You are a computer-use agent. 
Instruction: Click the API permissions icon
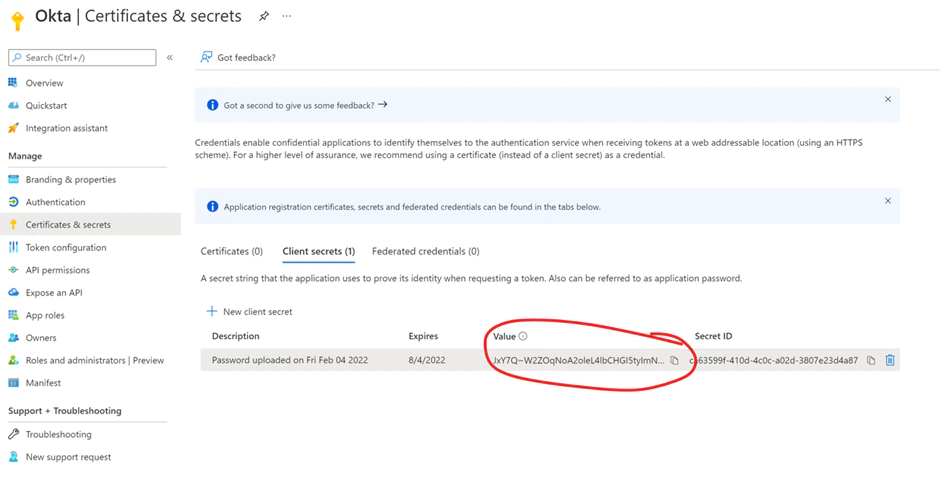point(13,270)
